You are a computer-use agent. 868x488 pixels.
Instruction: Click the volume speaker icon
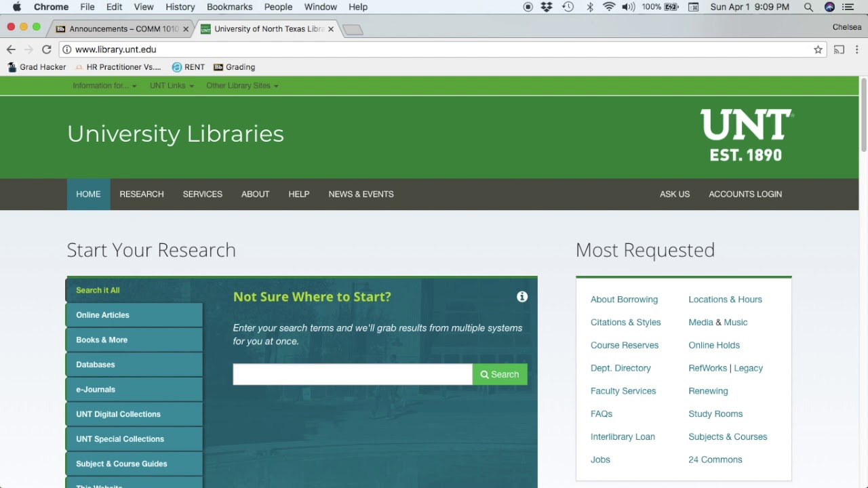coord(628,7)
